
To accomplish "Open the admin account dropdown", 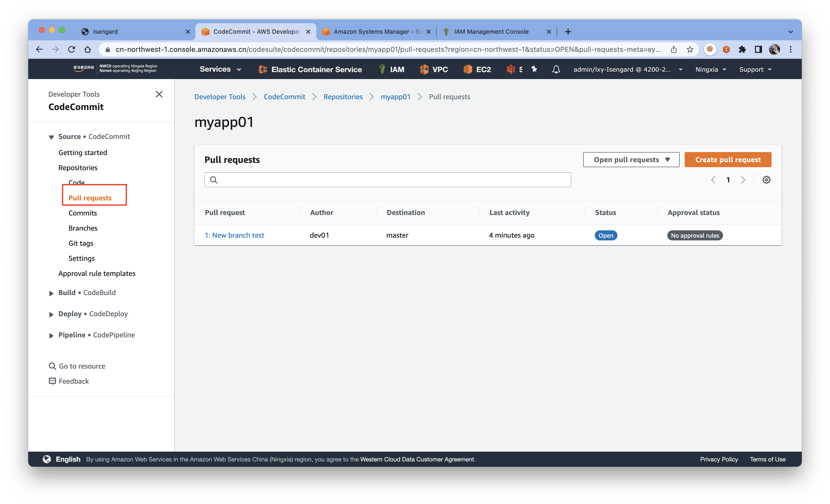I will pos(628,69).
